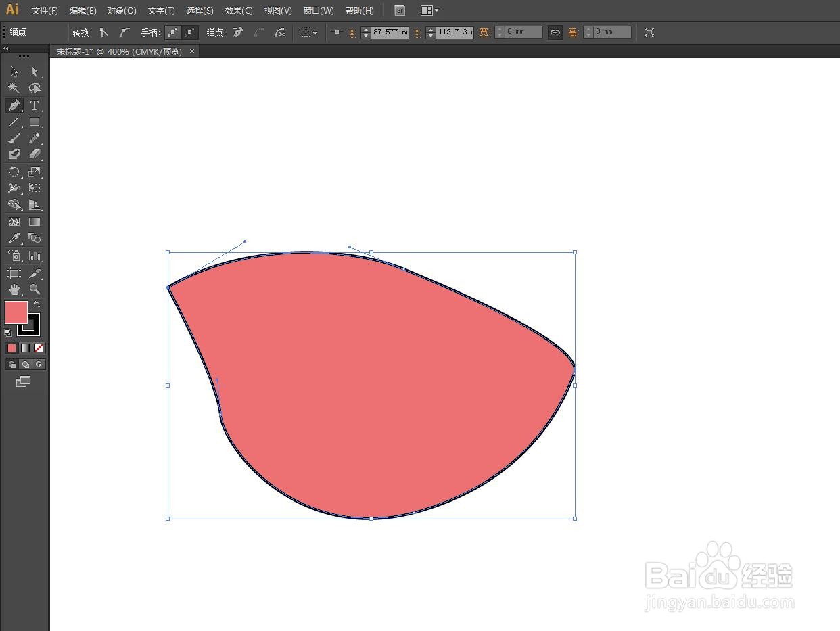The image size is (840, 631).
Task: Switch to Draw Inside mode
Action: (x=39, y=365)
